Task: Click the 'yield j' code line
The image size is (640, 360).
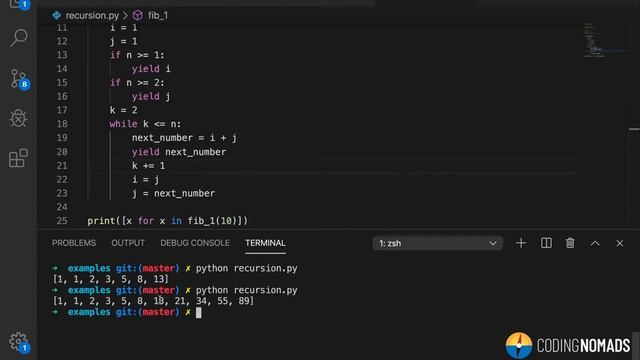Action: [x=151, y=96]
